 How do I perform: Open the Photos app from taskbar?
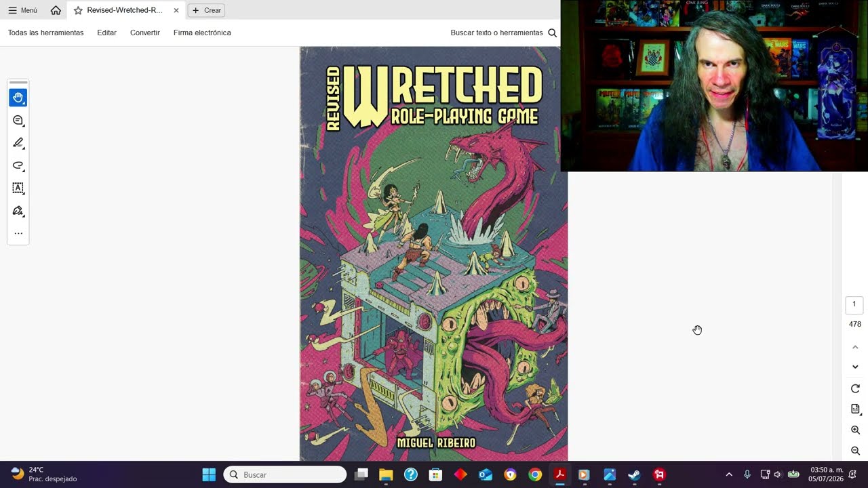click(x=610, y=474)
